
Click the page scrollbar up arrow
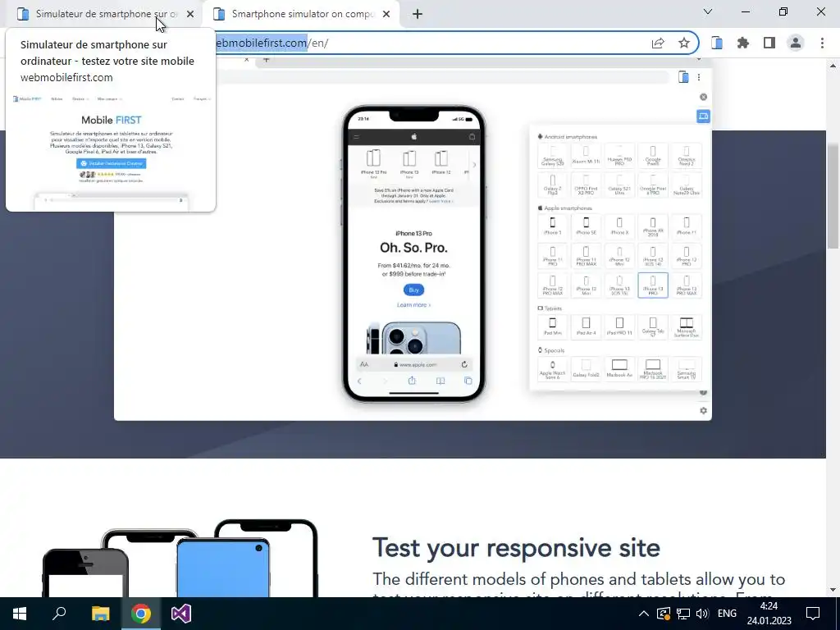pos(833,66)
